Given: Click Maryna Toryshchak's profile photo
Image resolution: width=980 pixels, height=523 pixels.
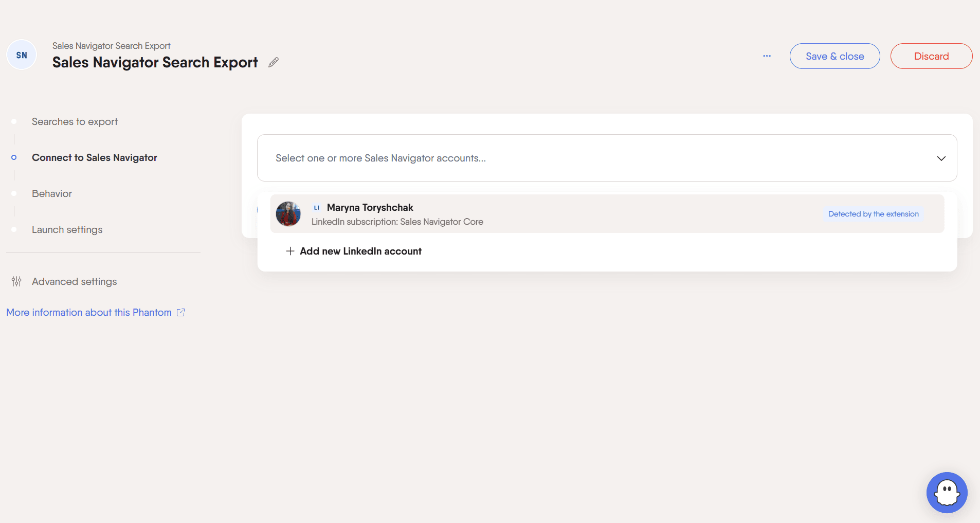Looking at the screenshot, I should tap(288, 214).
